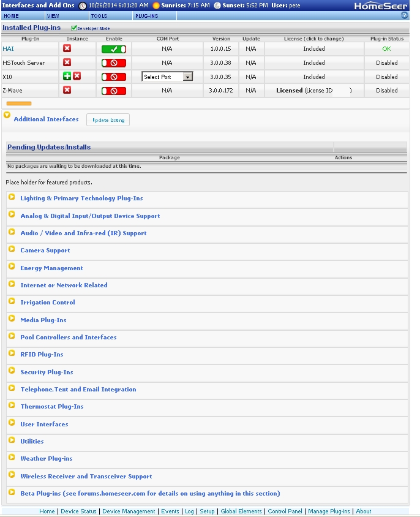420x517 pixels.
Task: Expand Thermostat Plug-Ins arrow icon
Action: coord(12,406)
